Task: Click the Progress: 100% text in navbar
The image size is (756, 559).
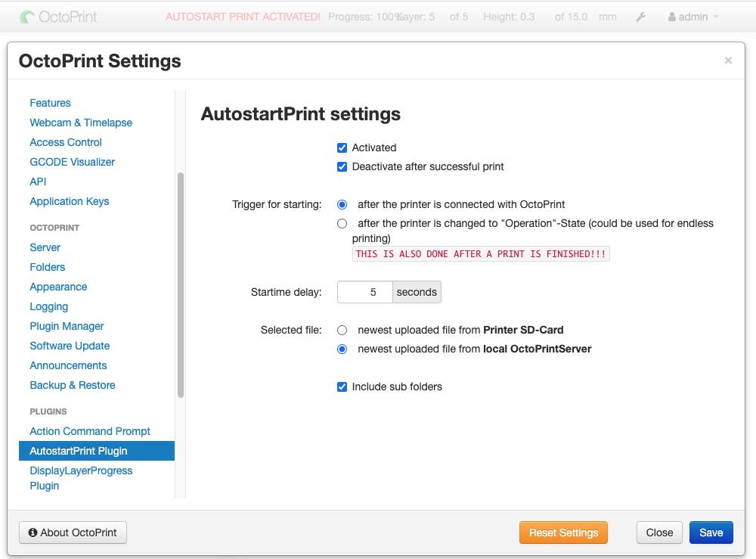Action: [x=364, y=17]
